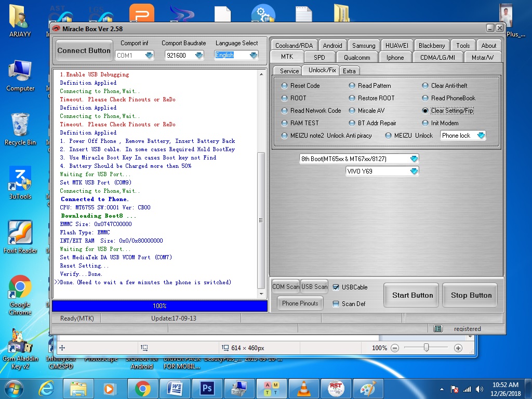Open Paint from the taskbar
This screenshot has height=399, width=532.
pyautogui.click(x=368, y=389)
